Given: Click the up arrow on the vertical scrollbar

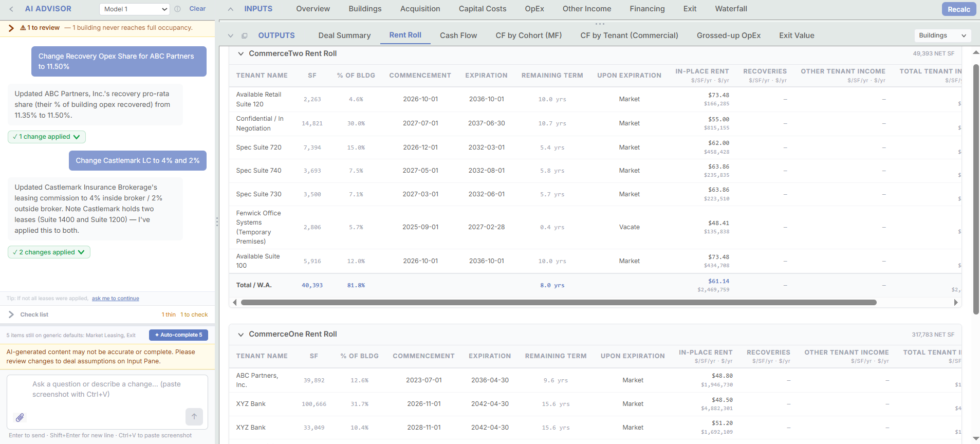Looking at the screenshot, I should [x=976, y=52].
